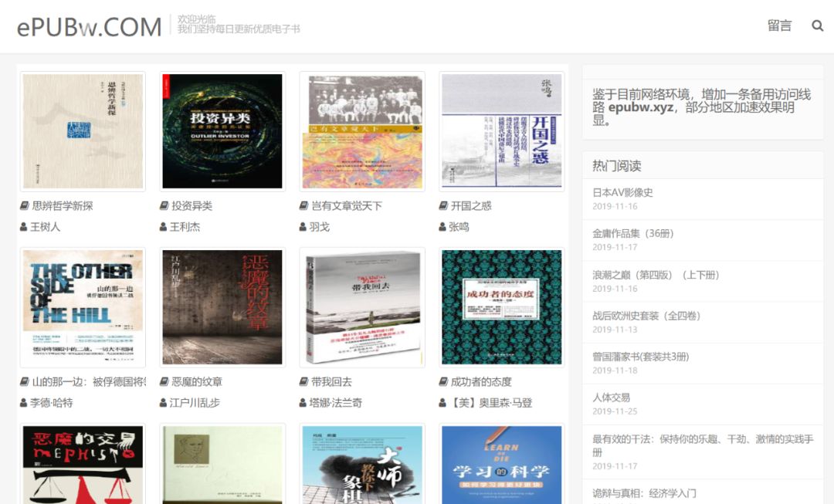This screenshot has width=834, height=504.
Task: Select author name 【美】奥里森·马登
Action: [x=490, y=403]
